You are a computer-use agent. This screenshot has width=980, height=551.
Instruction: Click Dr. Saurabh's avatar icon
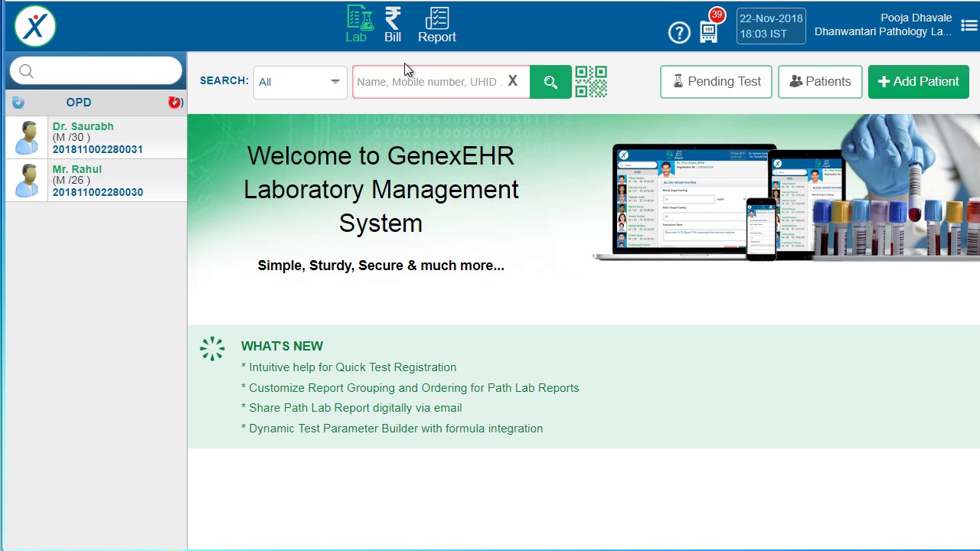tap(28, 138)
